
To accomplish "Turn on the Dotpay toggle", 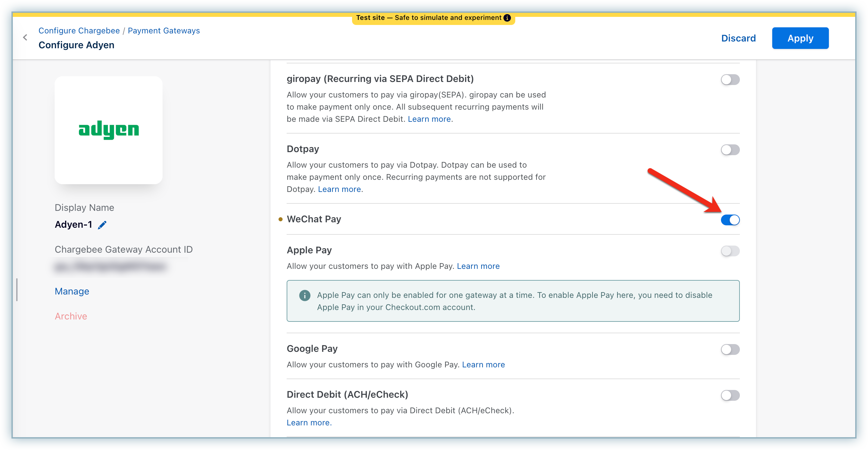I will coord(730,150).
